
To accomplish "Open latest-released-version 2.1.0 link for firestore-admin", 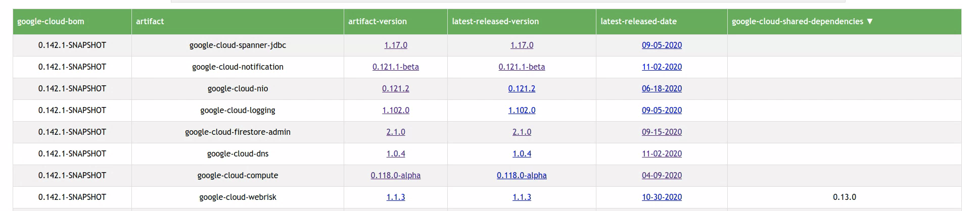I will click(x=522, y=132).
